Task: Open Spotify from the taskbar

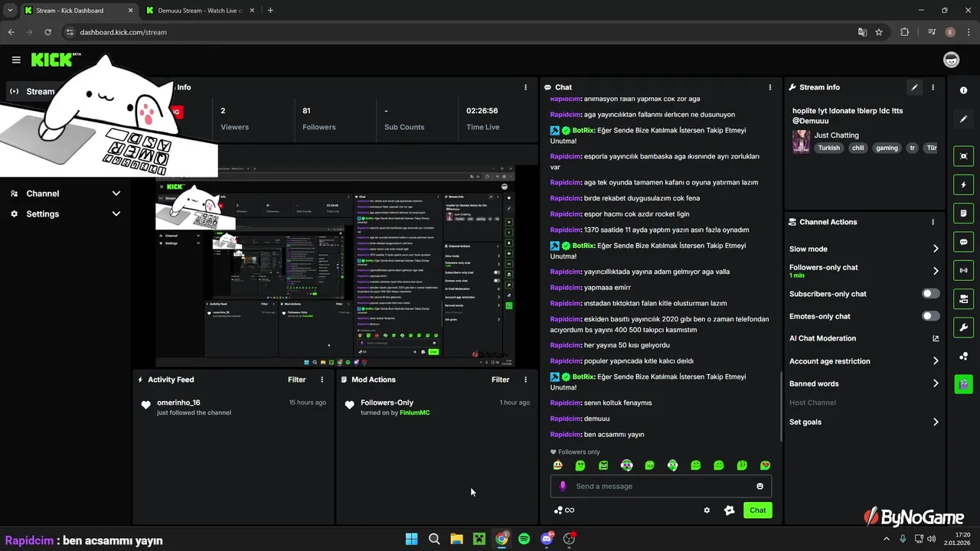Action: (x=524, y=539)
